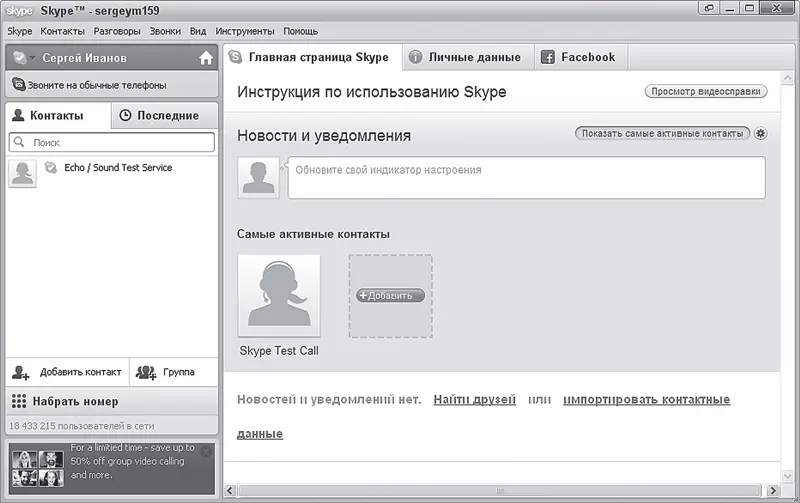Image resolution: width=800 pixels, height=503 pixels.
Task: Open the status dropdown next to profile name
Action: click(24, 58)
